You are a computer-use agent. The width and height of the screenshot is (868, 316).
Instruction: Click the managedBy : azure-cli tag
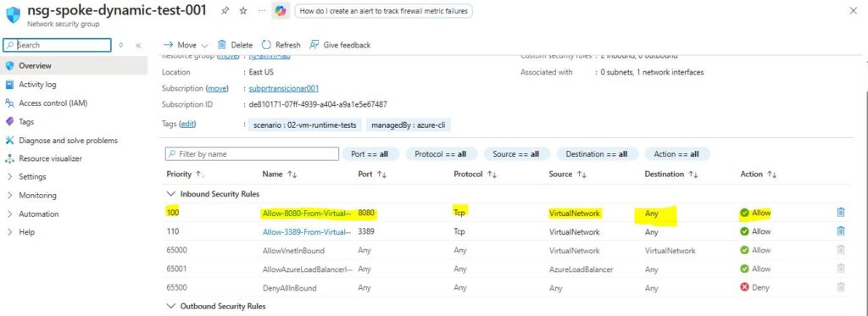click(x=409, y=125)
